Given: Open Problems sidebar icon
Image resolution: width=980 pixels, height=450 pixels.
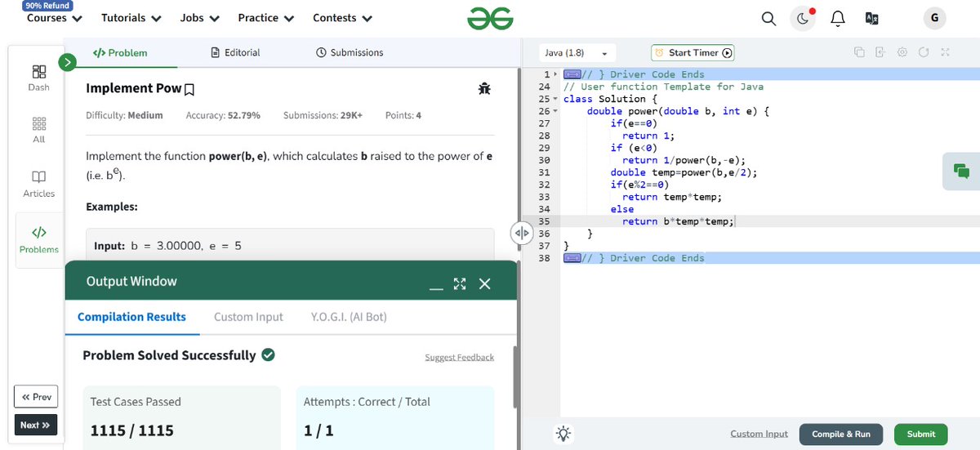Looking at the screenshot, I should [x=38, y=240].
